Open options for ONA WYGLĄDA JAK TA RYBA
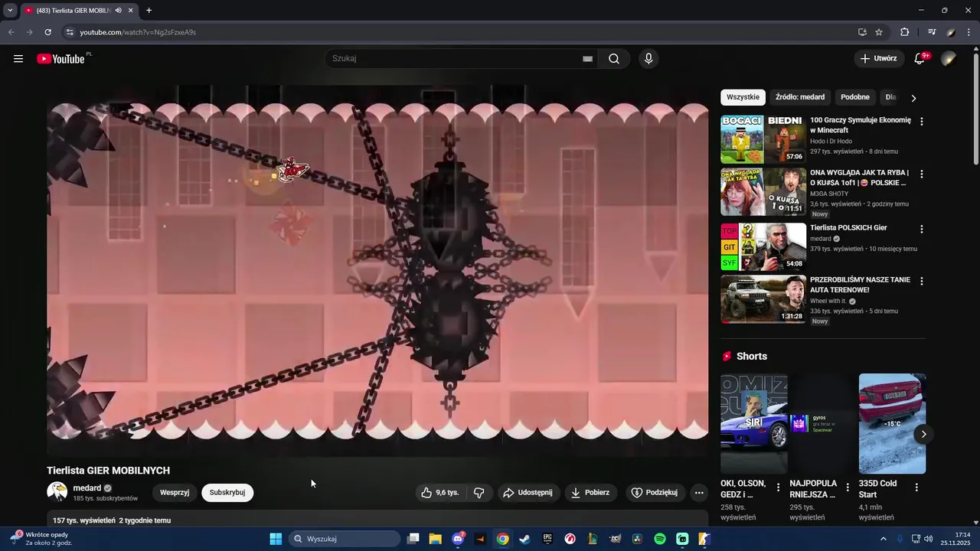 pos(922,174)
